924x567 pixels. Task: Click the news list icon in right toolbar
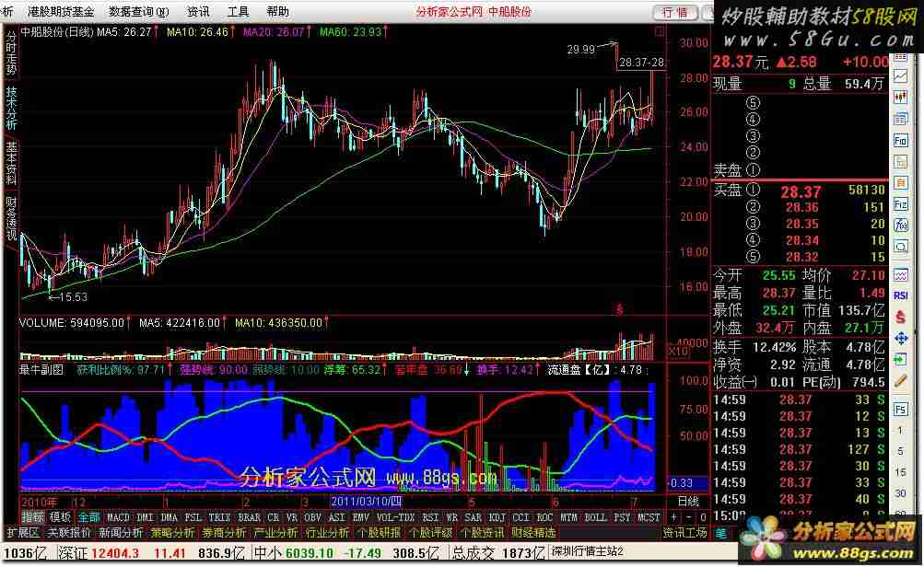[900, 119]
